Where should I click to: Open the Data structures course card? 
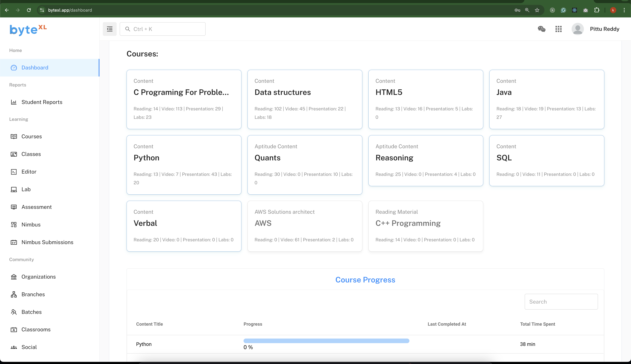pyautogui.click(x=304, y=99)
